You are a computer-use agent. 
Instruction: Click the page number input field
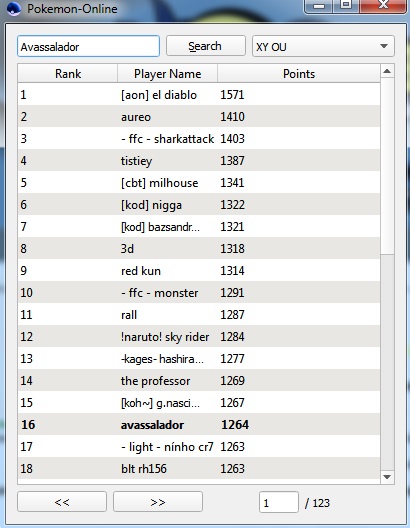click(x=279, y=502)
